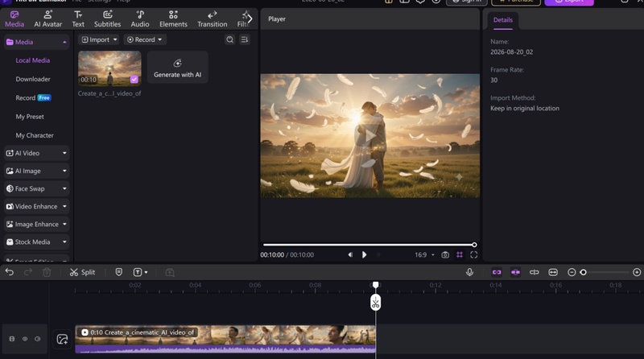Viewport: 644px width, 359px height.
Task: Click the media sort/filter list icon
Action: point(245,39)
